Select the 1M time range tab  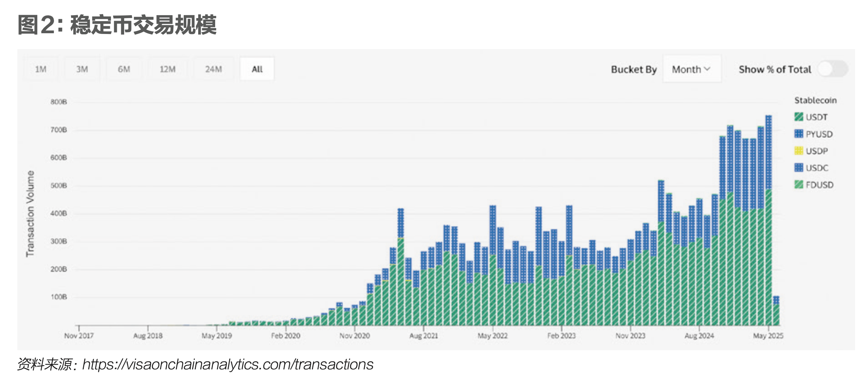[41, 69]
